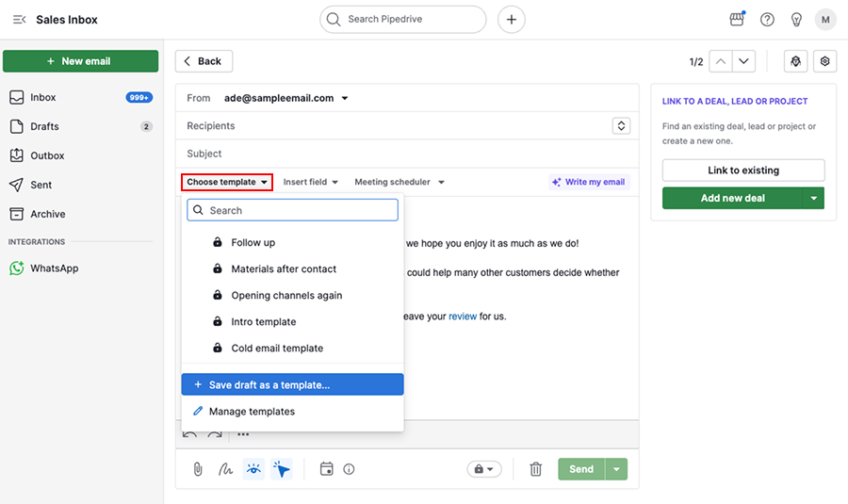Open the marketplace icon in top bar
The width and height of the screenshot is (848, 504).
737,20
